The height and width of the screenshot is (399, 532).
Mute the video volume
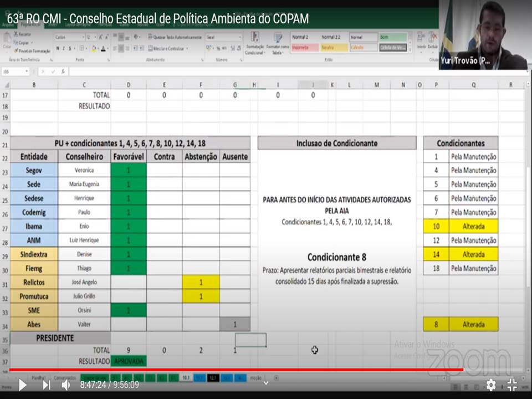pos(66,385)
